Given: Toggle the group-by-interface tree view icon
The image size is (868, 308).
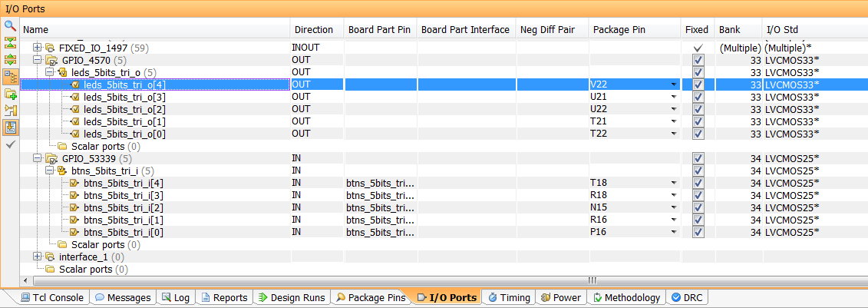Looking at the screenshot, I should pos(10,76).
